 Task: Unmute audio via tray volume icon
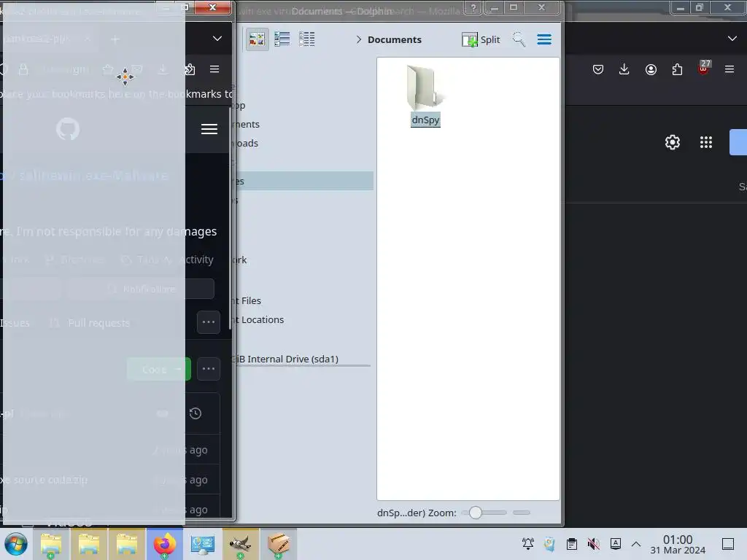click(594, 544)
